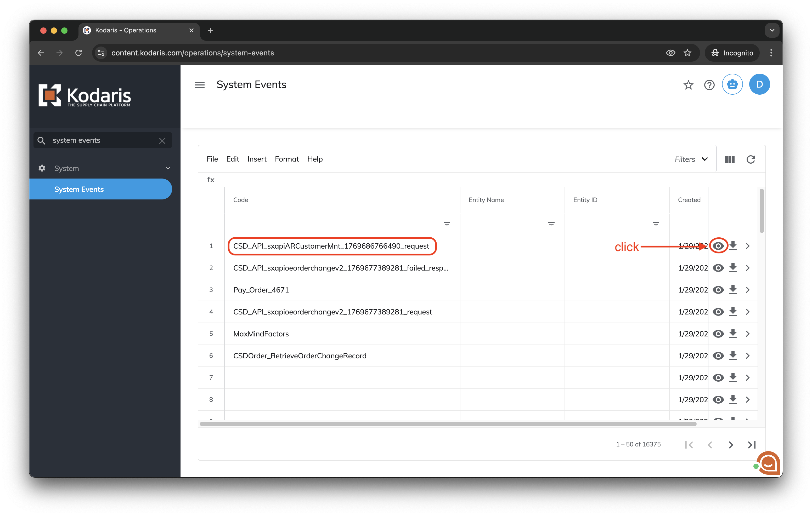Image resolution: width=812 pixels, height=516 pixels.
Task: Open the chat support bubble
Action: [x=768, y=463]
